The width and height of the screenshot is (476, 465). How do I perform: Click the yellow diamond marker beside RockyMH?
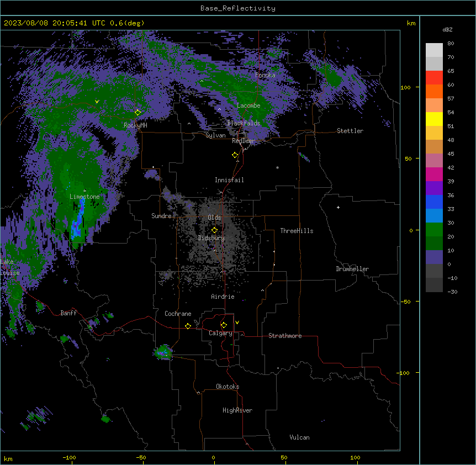click(x=137, y=113)
